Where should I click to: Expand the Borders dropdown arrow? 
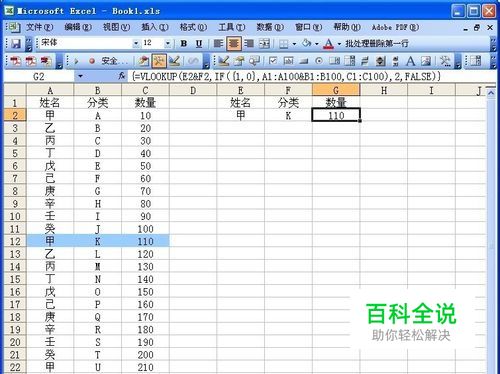[294, 44]
